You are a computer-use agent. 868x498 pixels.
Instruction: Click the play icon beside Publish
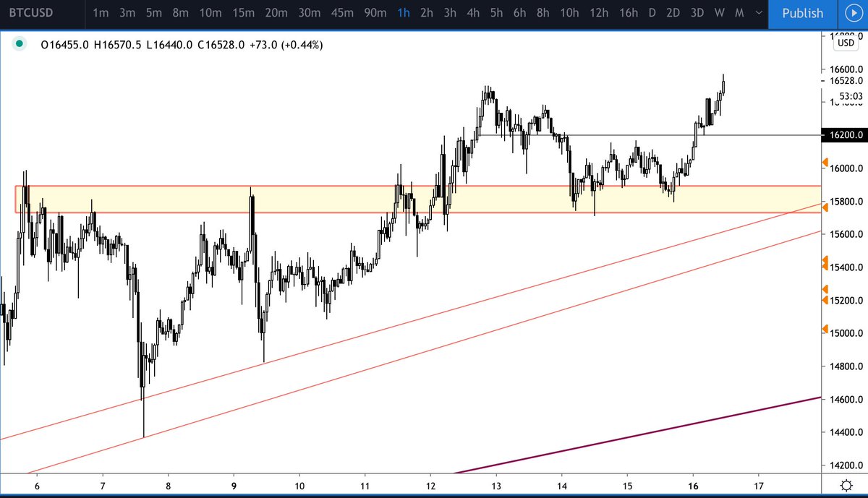click(852, 13)
